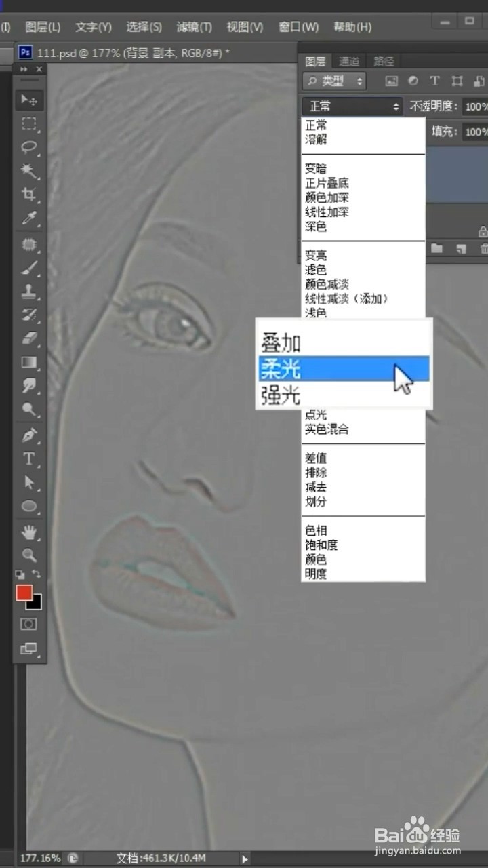Image resolution: width=488 pixels, height=868 pixels.
Task: Choose 正片叠底 blend mode
Action: [x=327, y=183]
